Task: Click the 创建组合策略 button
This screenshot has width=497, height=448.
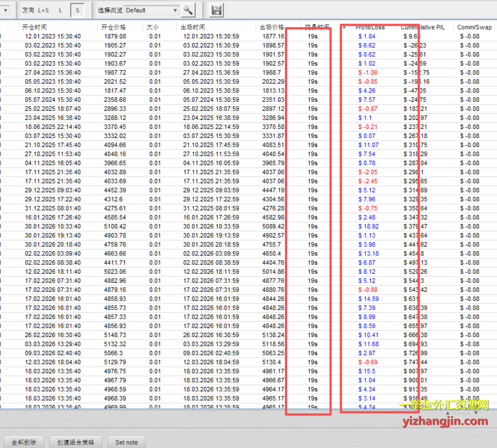Action: (x=76, y=442)
